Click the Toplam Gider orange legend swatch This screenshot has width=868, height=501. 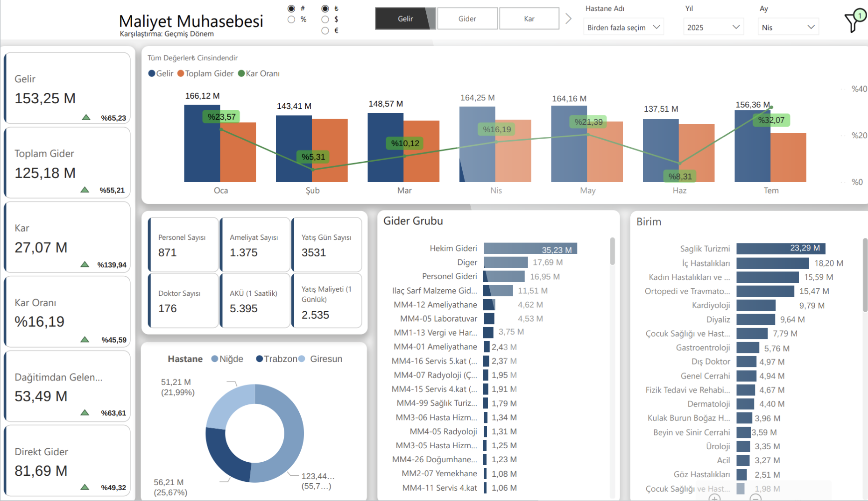[x=181, y=73]
